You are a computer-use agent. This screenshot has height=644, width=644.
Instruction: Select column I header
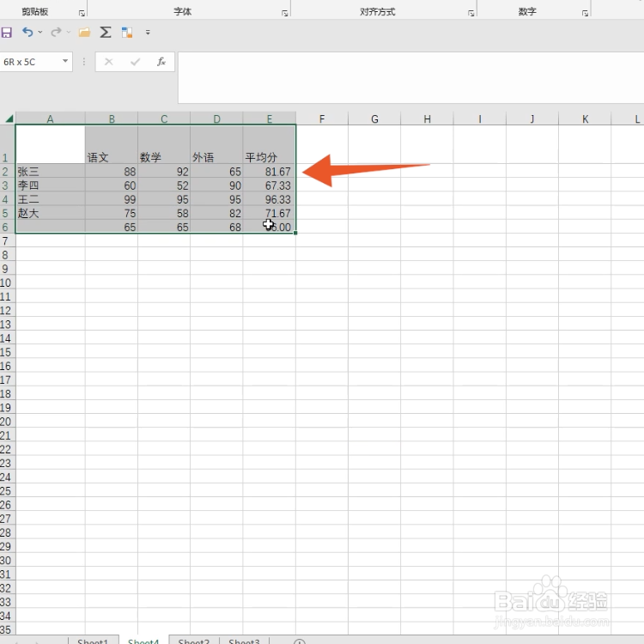pyautogui.click(x=479, y=118)
